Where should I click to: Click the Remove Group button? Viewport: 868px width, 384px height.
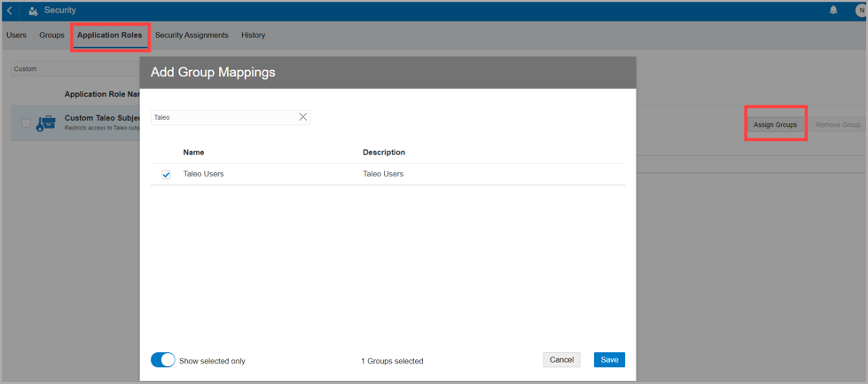838,125
